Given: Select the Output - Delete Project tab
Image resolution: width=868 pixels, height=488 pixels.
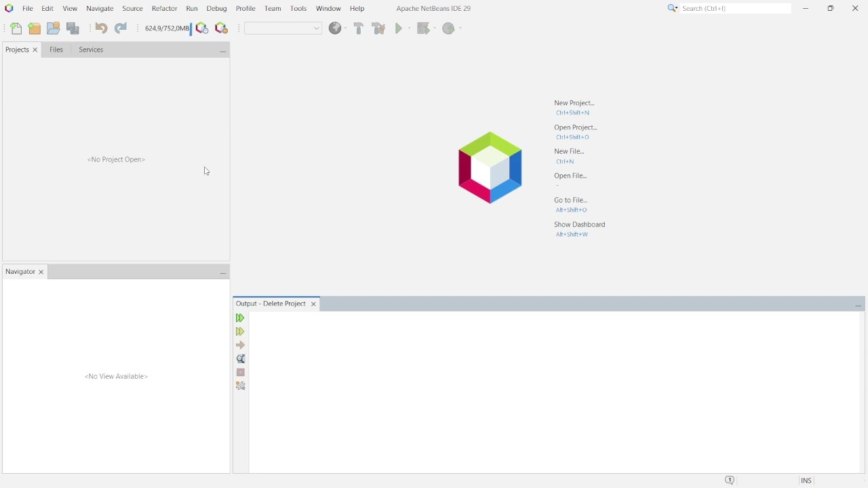Looking at the screenshot, I should tap(271, 304).
